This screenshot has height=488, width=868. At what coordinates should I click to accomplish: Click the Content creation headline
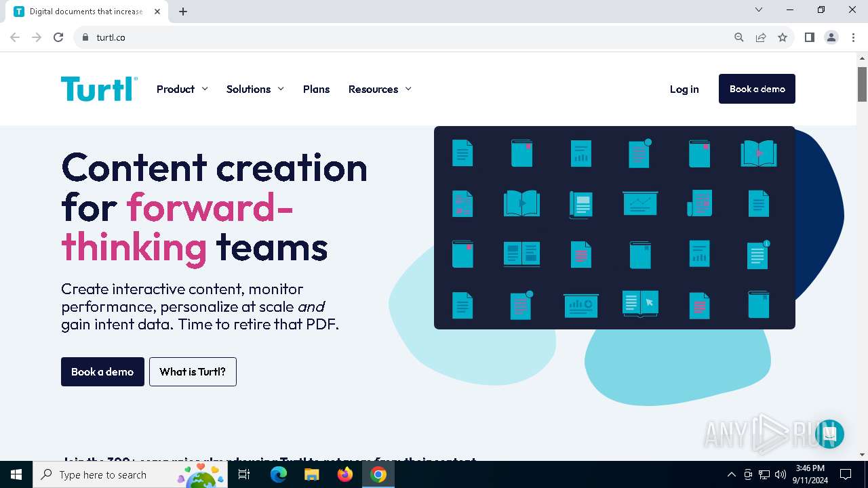(214, 207)
